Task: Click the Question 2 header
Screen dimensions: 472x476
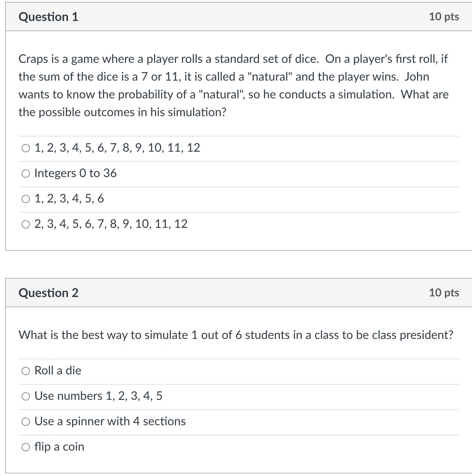Action: click(48, 293)
